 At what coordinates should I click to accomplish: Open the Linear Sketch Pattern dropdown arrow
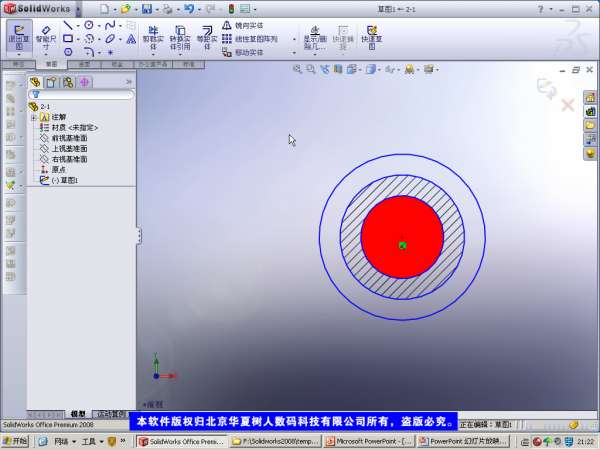coord(294,39)
